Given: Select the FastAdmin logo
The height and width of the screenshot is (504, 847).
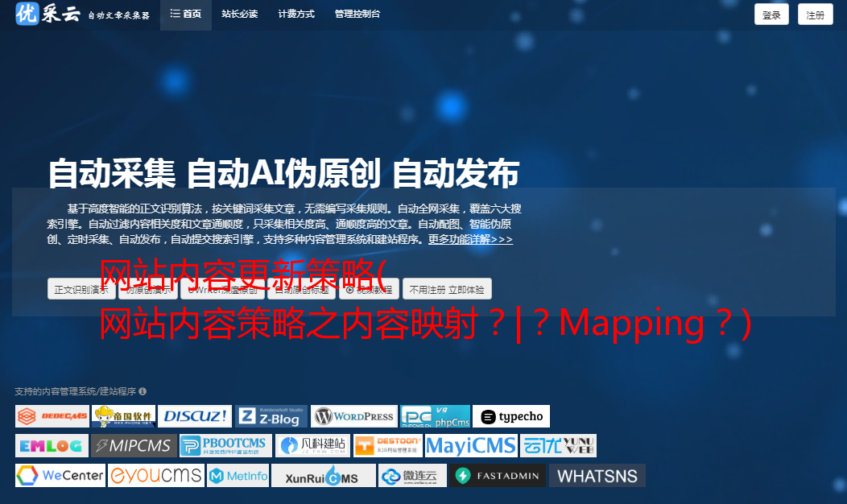Looking at the screenshot, I should (x=498, y=475).
